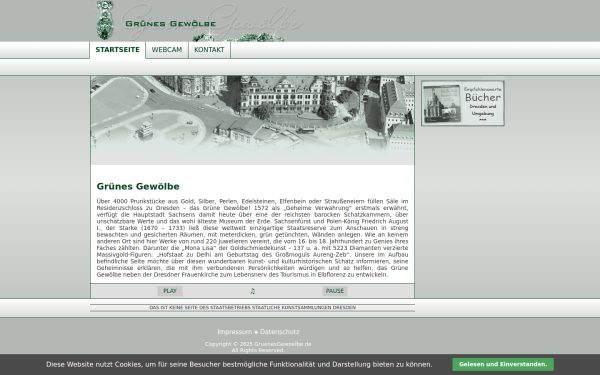Click the Copyright GruenesGewoelbe.de text

click(258, 344)
